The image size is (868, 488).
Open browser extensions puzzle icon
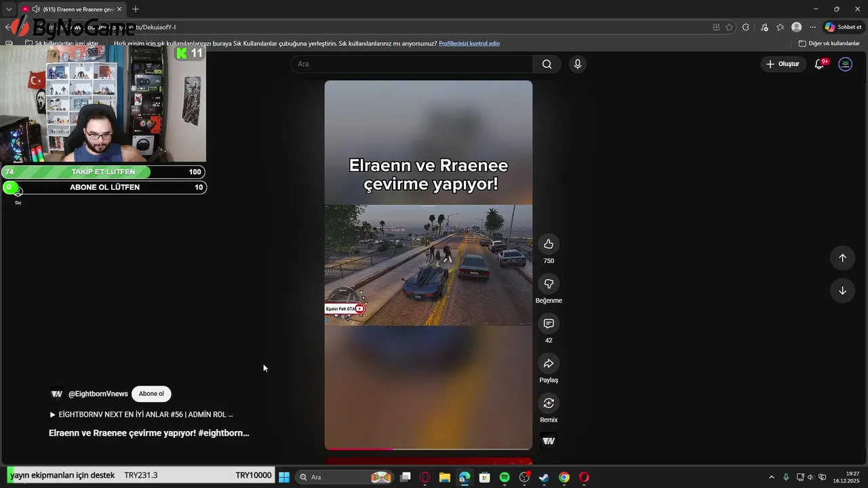(746, 27)
